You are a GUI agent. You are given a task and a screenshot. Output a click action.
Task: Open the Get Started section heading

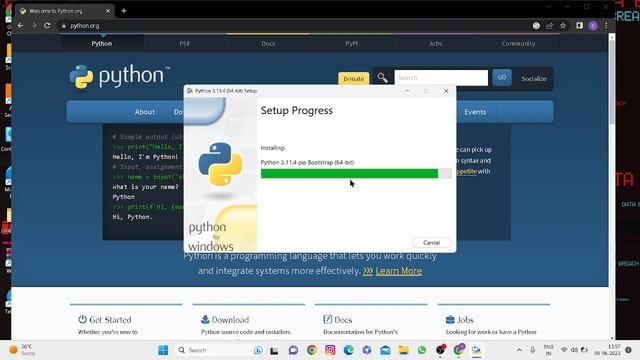coord(105,320)
